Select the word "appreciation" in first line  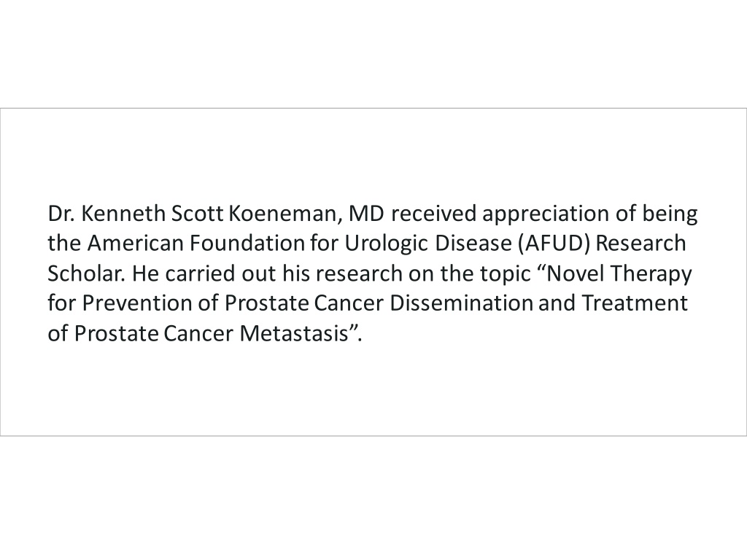coord(546,215)
